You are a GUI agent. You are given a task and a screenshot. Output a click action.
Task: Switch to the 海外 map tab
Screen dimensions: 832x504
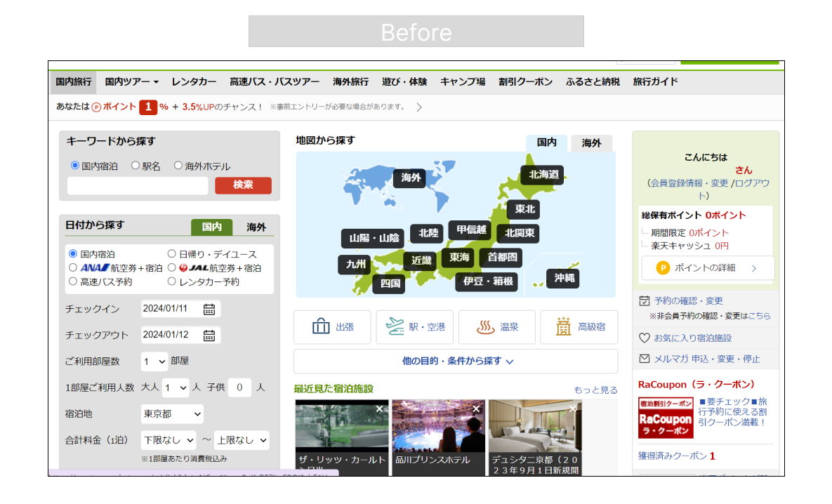point(591,143)
